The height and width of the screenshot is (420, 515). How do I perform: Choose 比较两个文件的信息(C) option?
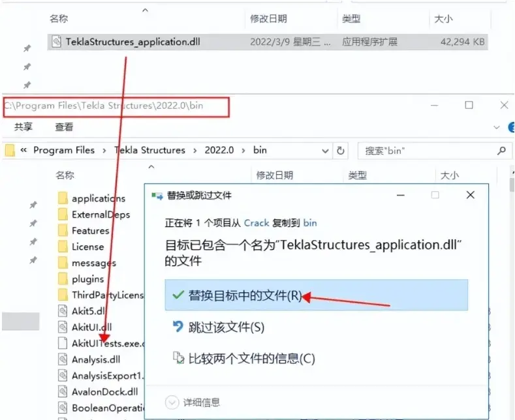coord(243,358)
